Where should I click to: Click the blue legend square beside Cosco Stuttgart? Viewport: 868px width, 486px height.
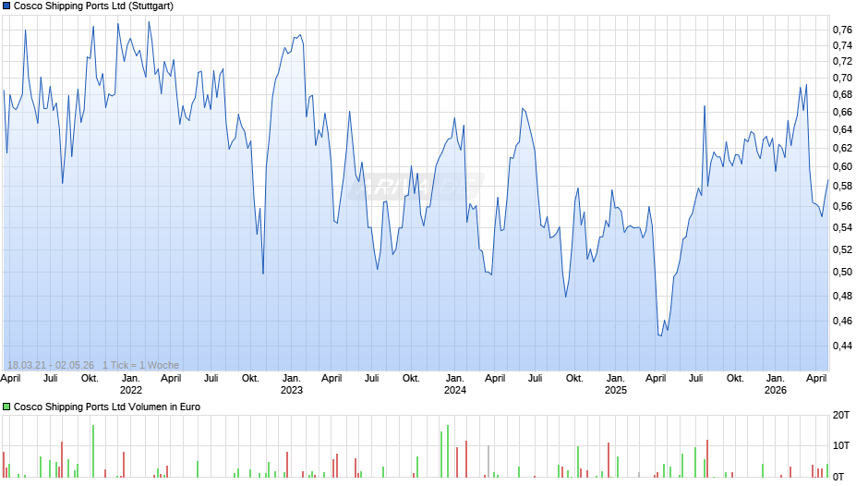(6, 6)
